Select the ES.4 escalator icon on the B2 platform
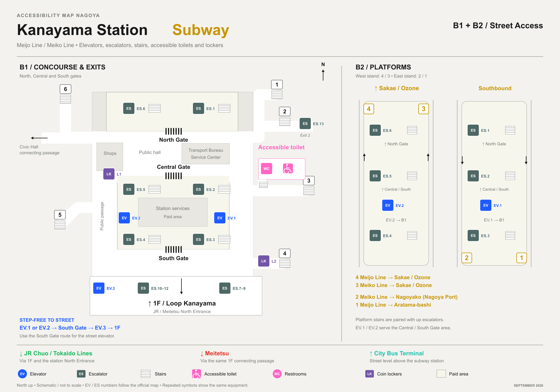This screenshot has height=392, width=560. pos(375,235)
